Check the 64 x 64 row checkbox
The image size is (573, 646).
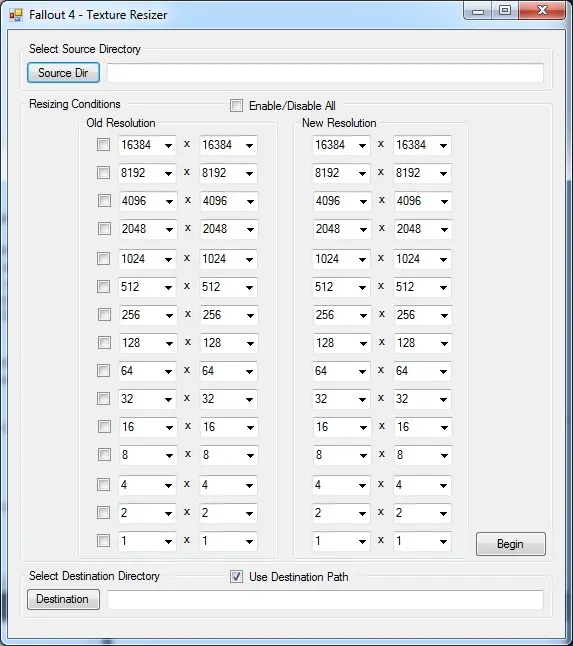click(x=103, y=371)
